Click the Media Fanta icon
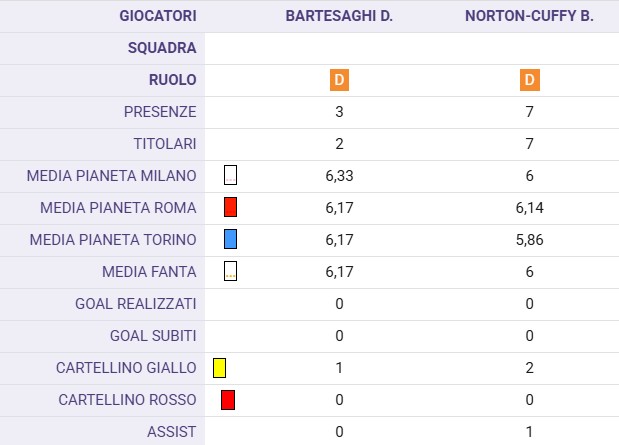This screenshot has width=619, height=445. point(230,271)
